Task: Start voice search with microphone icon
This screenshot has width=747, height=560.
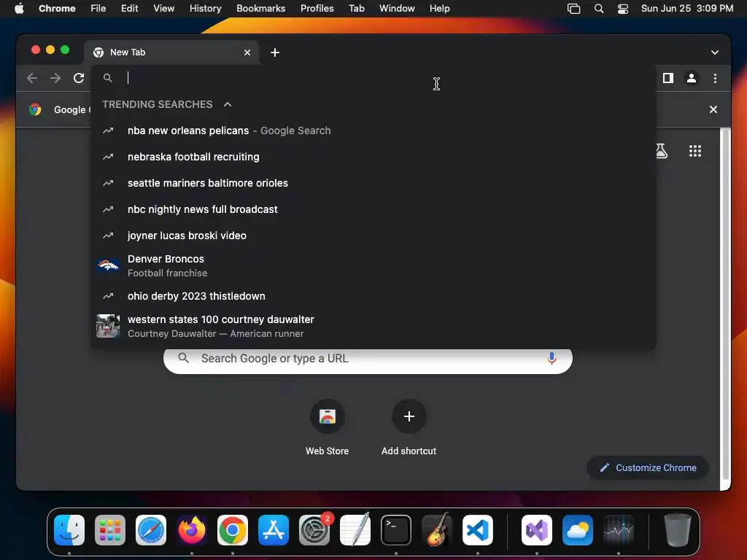Action: coord(551,358)
